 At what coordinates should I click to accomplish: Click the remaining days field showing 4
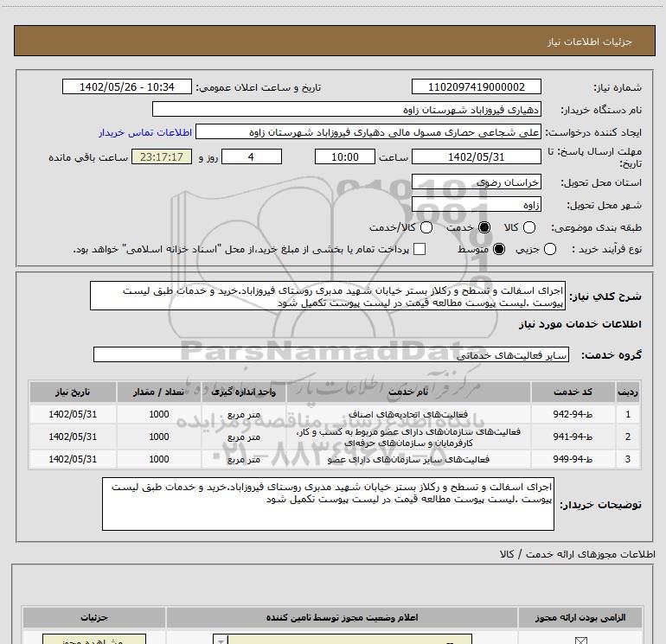pyautogui.click(x=252, y=156)
